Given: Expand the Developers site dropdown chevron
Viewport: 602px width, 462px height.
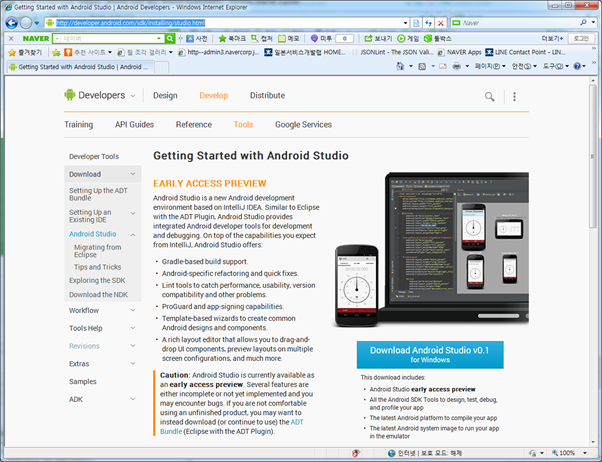Looking at the screenshot, I should click(x=133, y=96).
